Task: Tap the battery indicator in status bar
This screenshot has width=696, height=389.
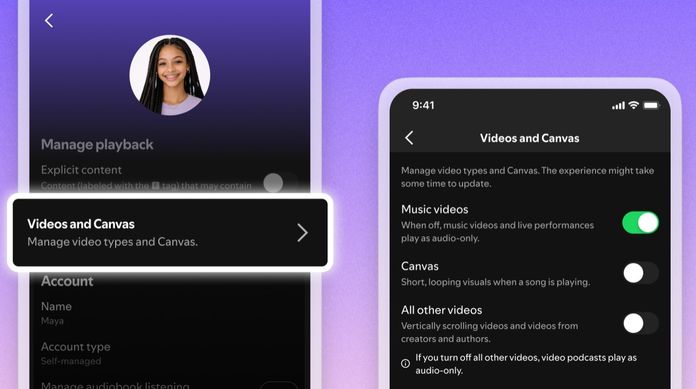Action: point(652,105)
